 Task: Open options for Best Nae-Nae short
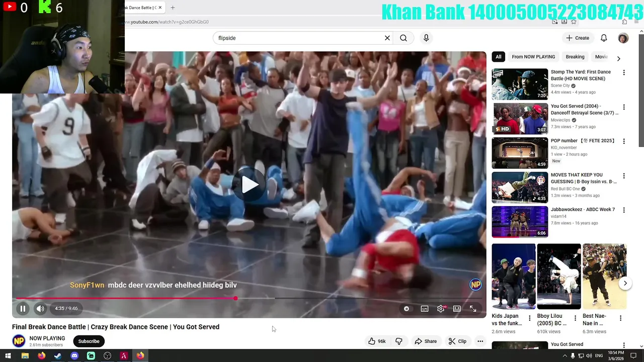(620, 318)
